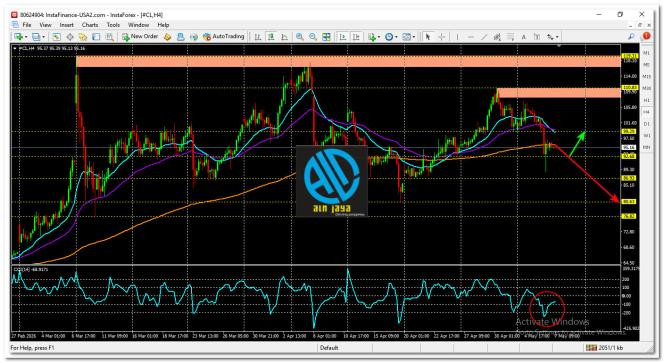The width and height of the screenshot is (664, 363).
Task: Switch chart to bar chart icon
Action: click(x=257, y=37)
